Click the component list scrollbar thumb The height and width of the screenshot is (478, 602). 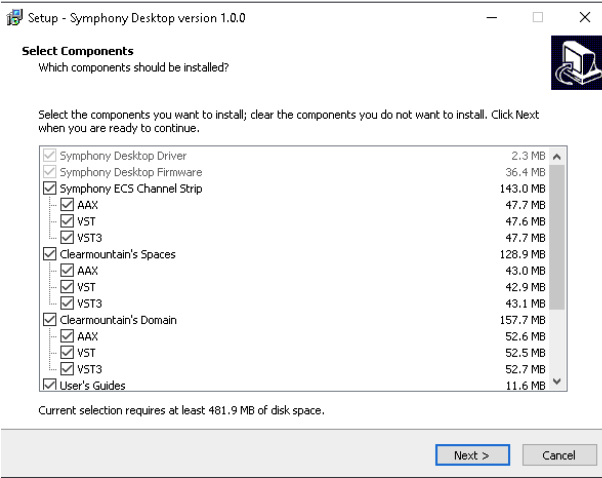557,237
